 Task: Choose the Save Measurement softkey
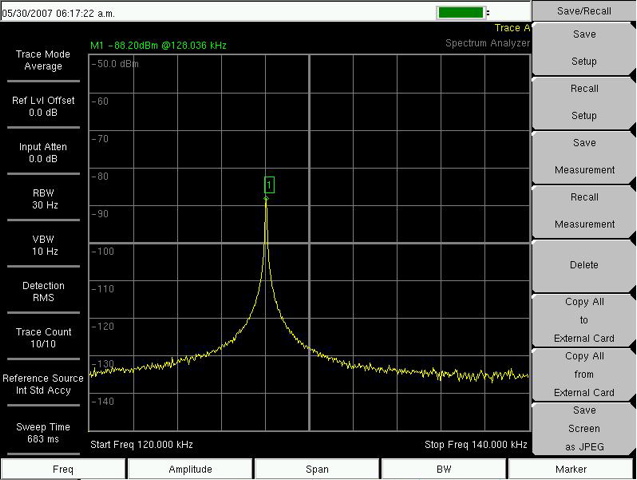click(x=584, y=156)
